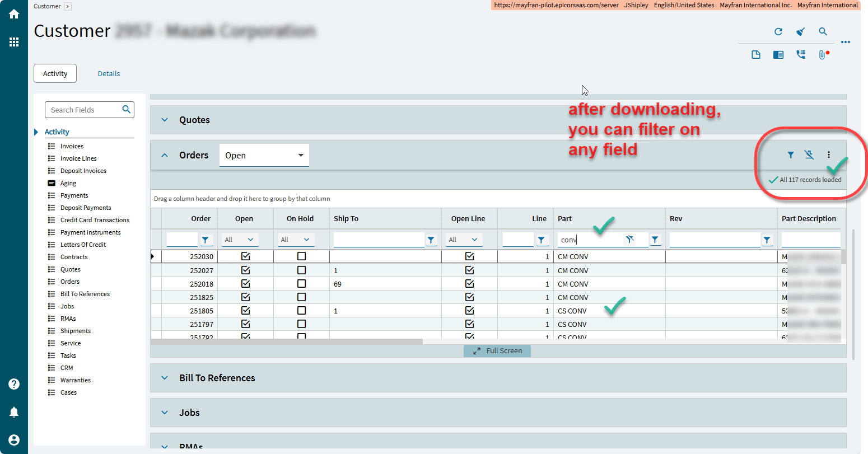Sort by the Part column header
The image size is (868, 454).
pos(564,219)
